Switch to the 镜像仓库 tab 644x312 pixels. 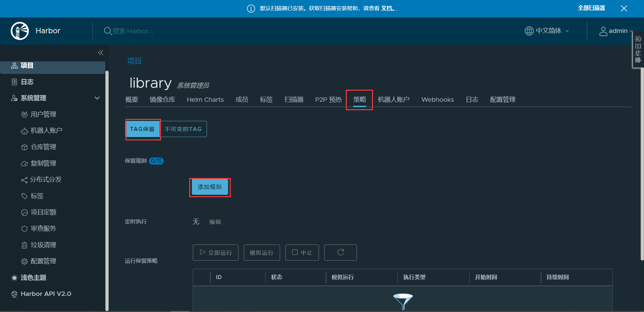tap(162, 99)
